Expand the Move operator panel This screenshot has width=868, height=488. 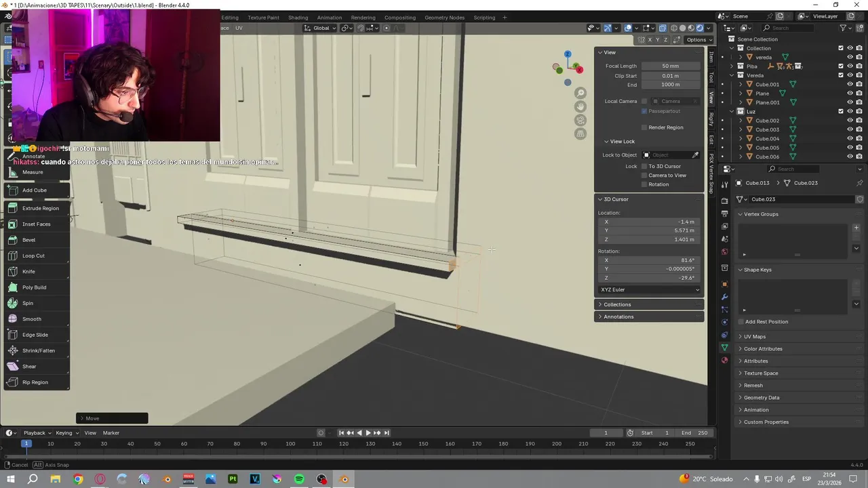[112, 418]
